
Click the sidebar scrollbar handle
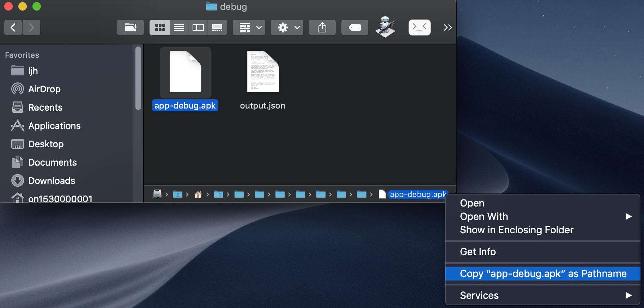[138, 78]
